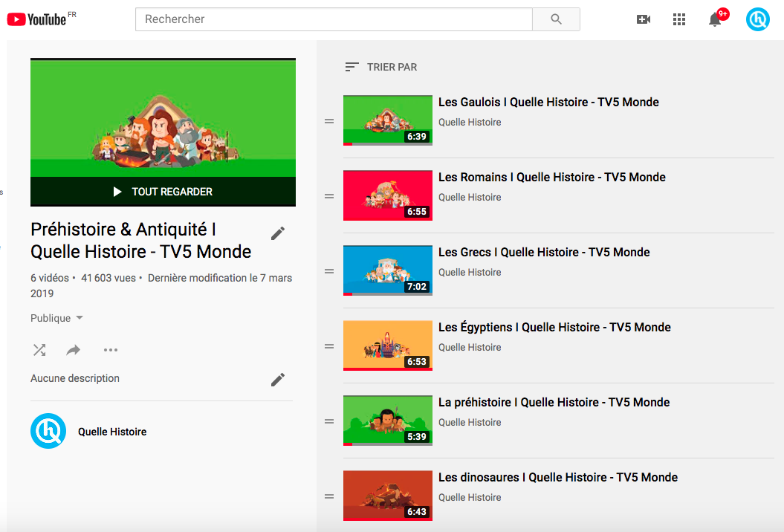Screen dimensions: 784x532
Task: Click channel name under Les Égyptiens video
Action: (x=470, y=347)
